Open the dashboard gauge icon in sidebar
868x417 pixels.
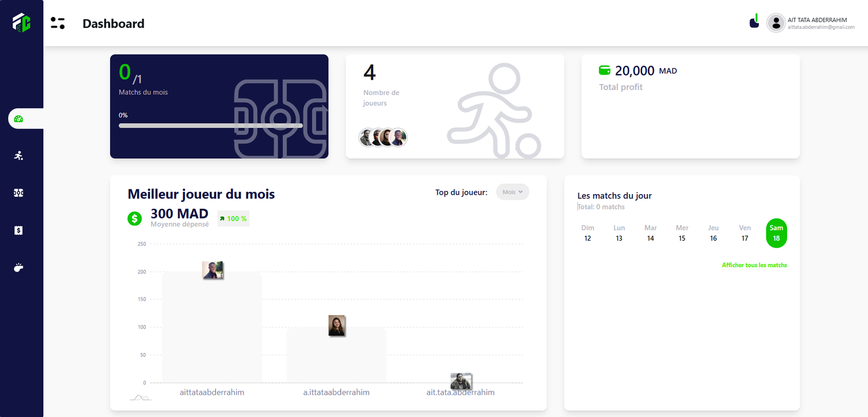pyautogui.click(x=18, y=119)
